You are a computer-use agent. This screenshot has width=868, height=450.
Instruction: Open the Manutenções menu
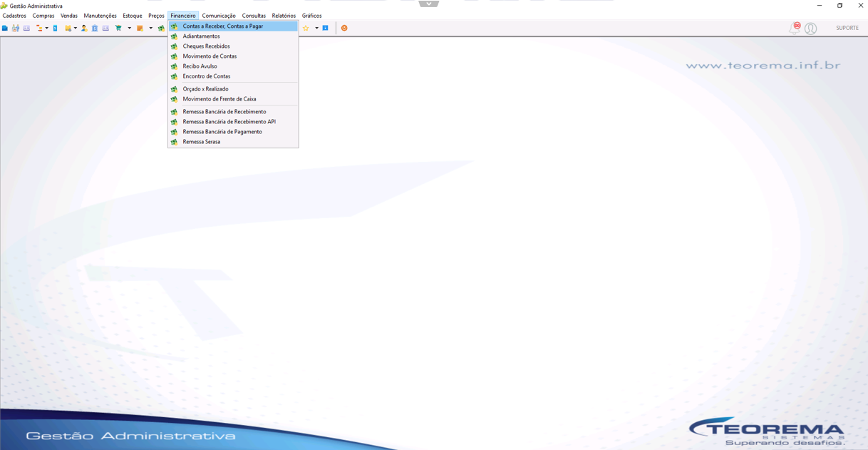[100, 16]
